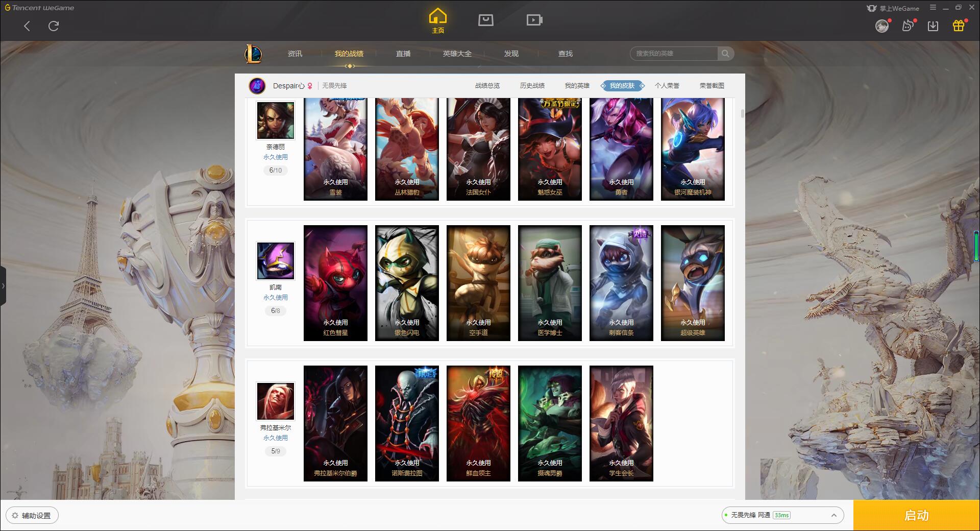Open the home 主页 icon
The width and height of the screenshot is (980, 531).
(x=438, y=21)
